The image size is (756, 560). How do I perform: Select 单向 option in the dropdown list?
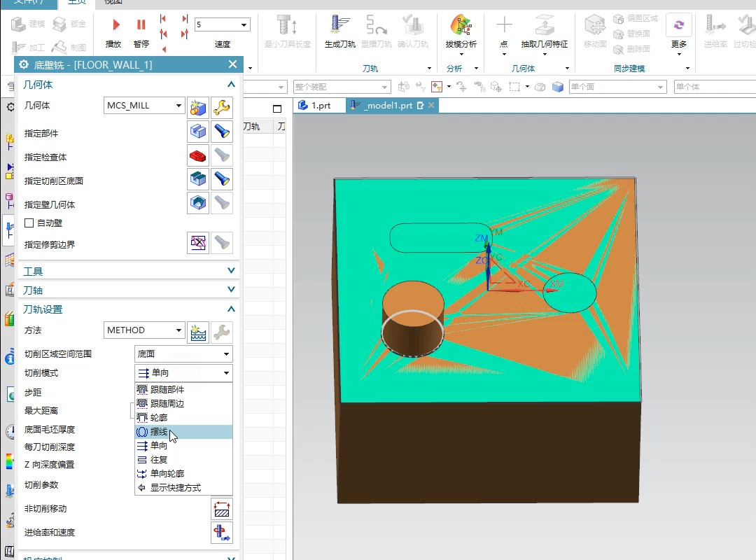click(x=183, y=445)
